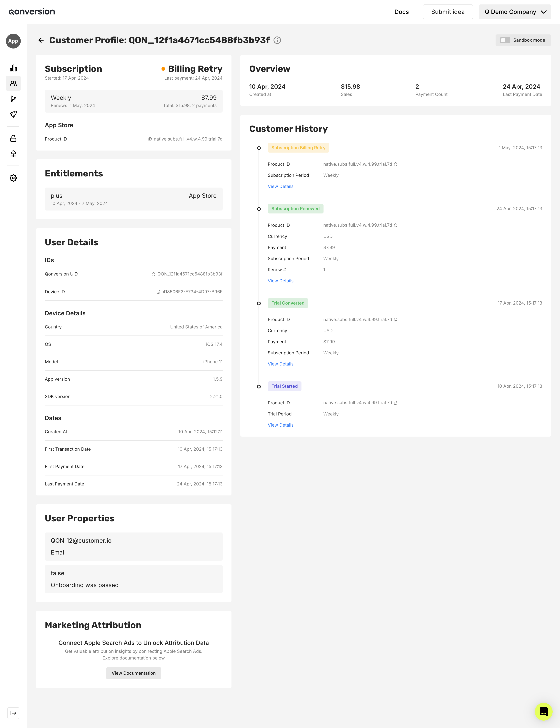Open the chat support bubble
The width and height of the screenshot is (560, 728).
(543, 712)
